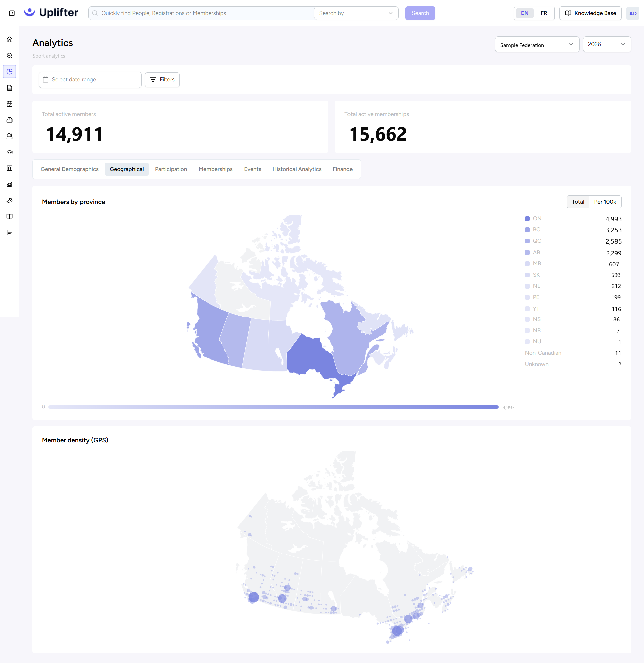Switch to General Demographics tab
The width and height of the screenshot is (644, 663).
69,169
